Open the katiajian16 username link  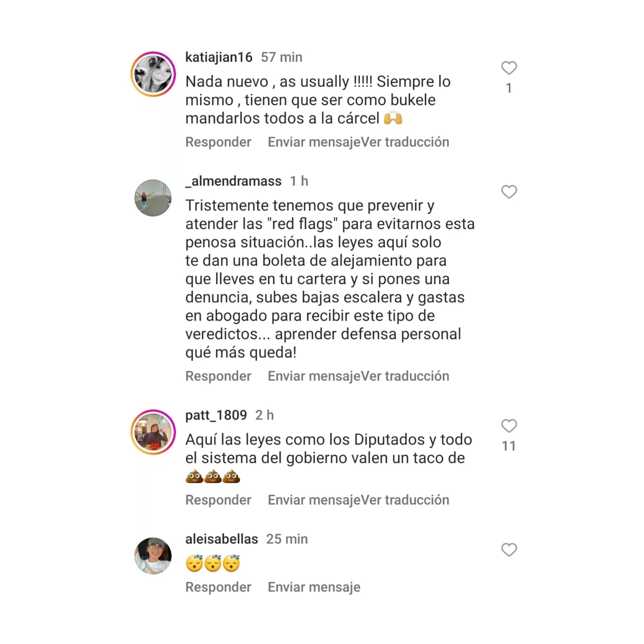click(219, 57)
